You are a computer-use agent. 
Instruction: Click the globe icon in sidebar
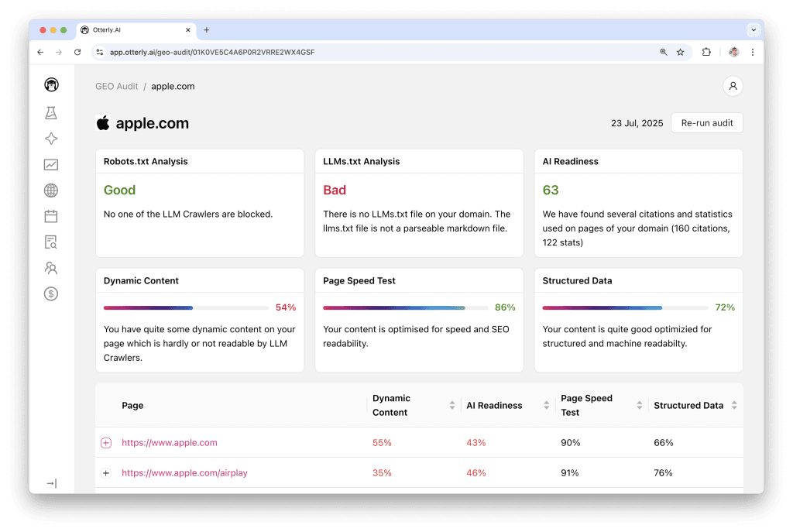tap(51, 190)
